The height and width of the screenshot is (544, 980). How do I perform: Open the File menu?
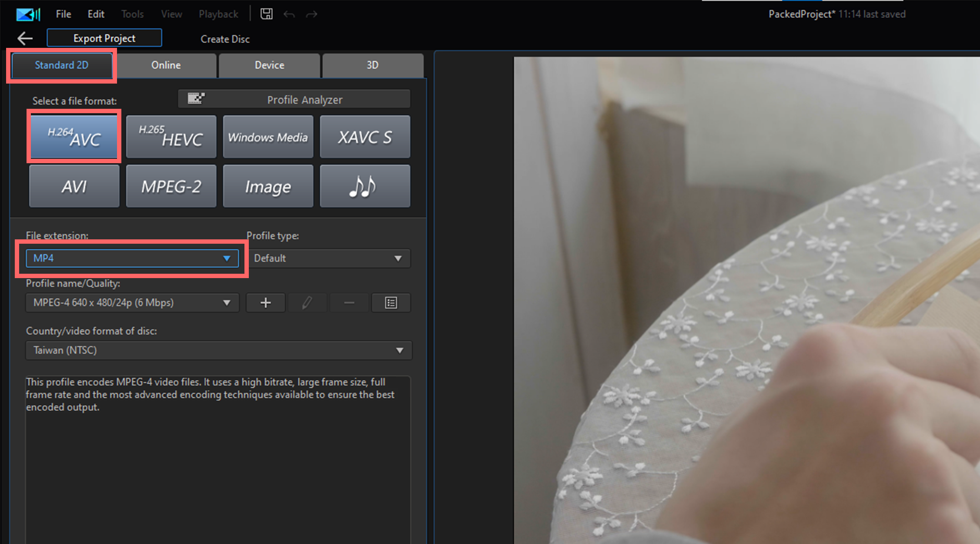pyautogui.click(x=64, y=14)
